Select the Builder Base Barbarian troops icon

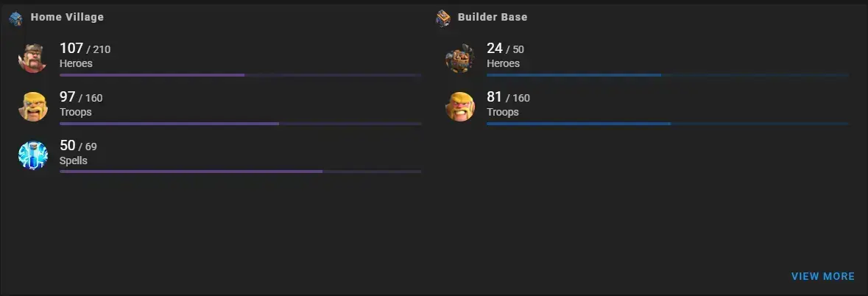(x=460, y=106)
